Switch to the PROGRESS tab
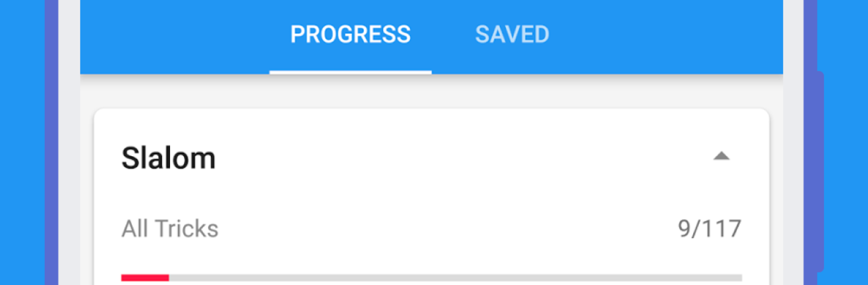Screen dimensions: 868x285 [x=350, y=35]
